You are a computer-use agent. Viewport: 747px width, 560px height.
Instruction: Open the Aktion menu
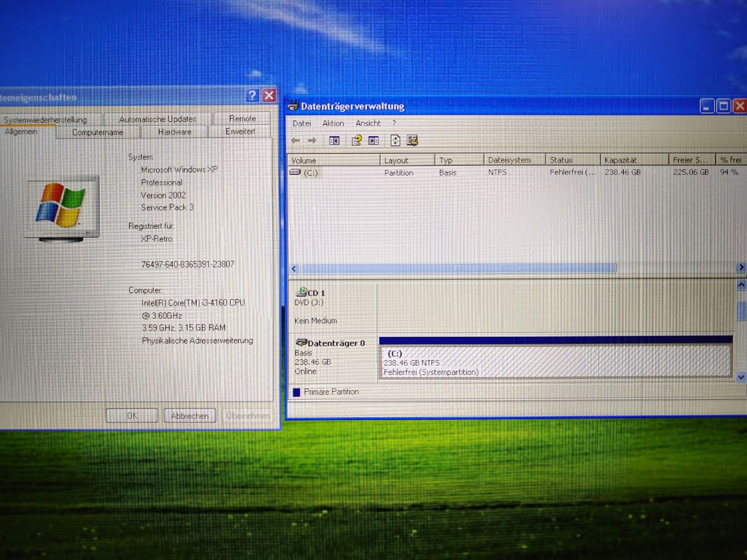(x=333, y=124)
